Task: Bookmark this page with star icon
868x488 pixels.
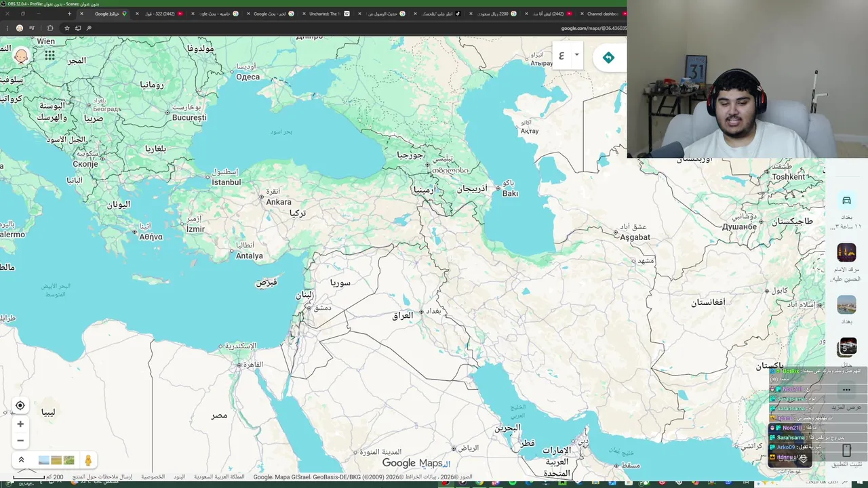Action: click(66, 28)
